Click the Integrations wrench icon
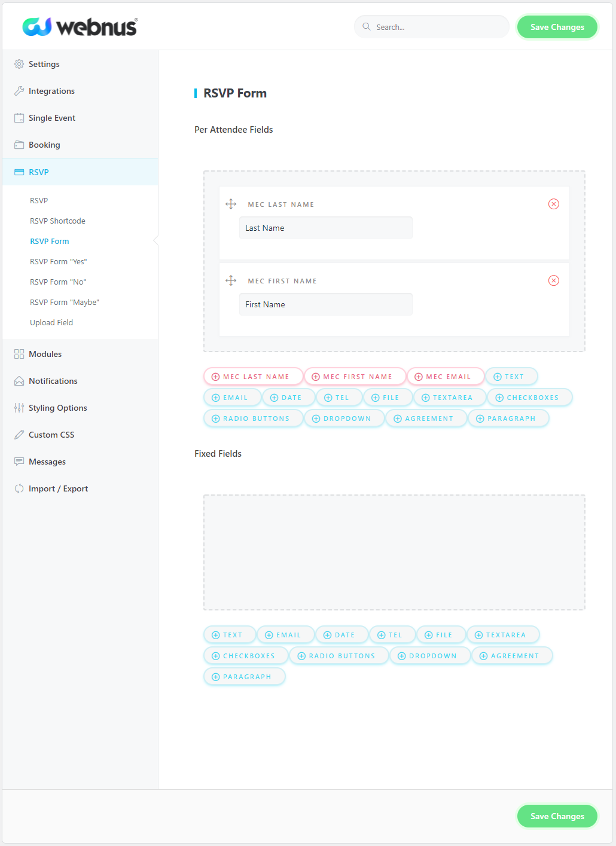The width and height of the screenshot is (616, 846). tap(19, 91)
